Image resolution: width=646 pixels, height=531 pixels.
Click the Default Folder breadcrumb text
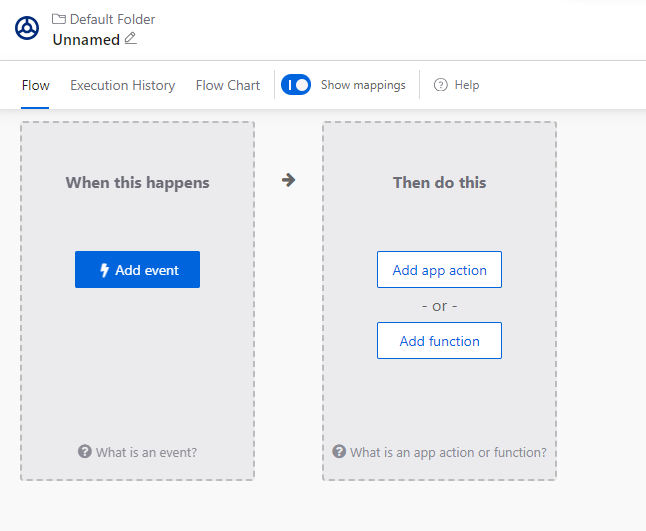[x=112, y=19]
